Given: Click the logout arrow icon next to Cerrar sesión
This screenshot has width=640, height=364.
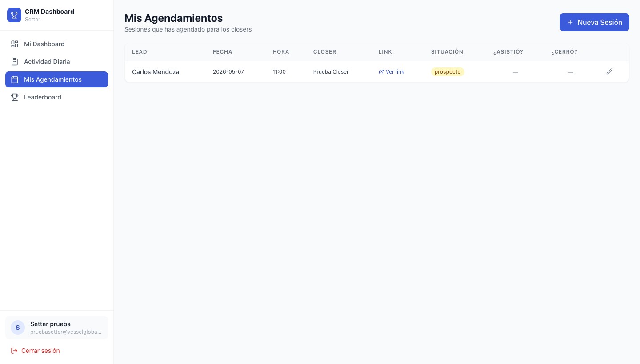Looking at the screenshot, I should pyautogui.click(x=15, y=351).
